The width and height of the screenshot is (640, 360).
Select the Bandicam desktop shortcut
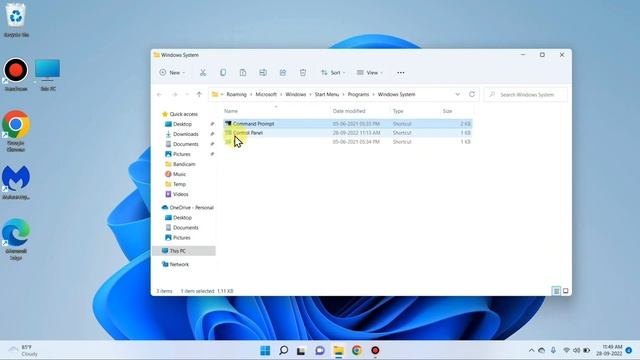pos(16,75)
